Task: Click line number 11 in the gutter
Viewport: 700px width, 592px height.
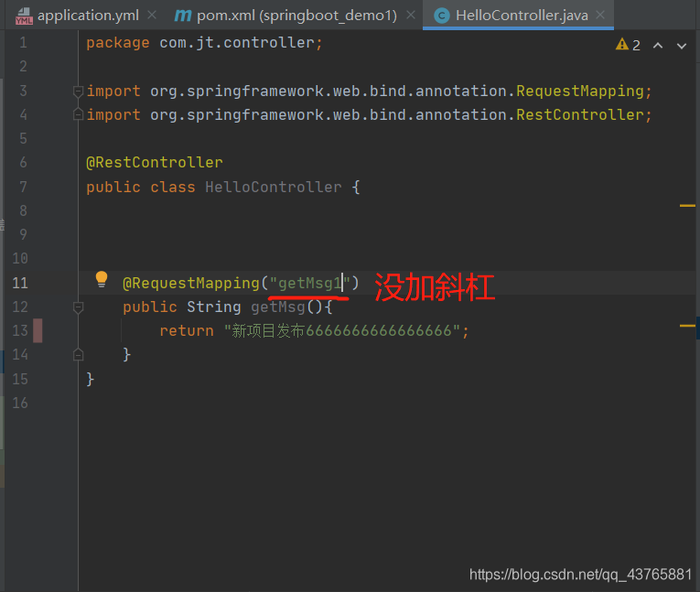Action: pos(20,283)
